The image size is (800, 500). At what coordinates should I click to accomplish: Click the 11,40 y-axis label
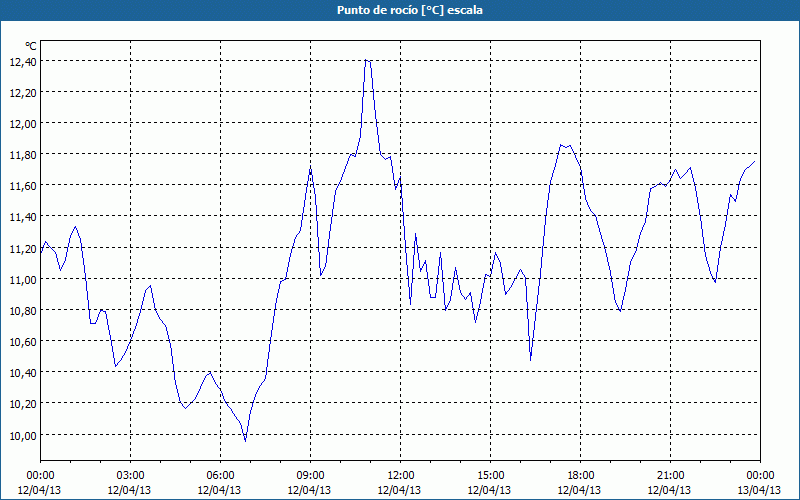[23, 217]
